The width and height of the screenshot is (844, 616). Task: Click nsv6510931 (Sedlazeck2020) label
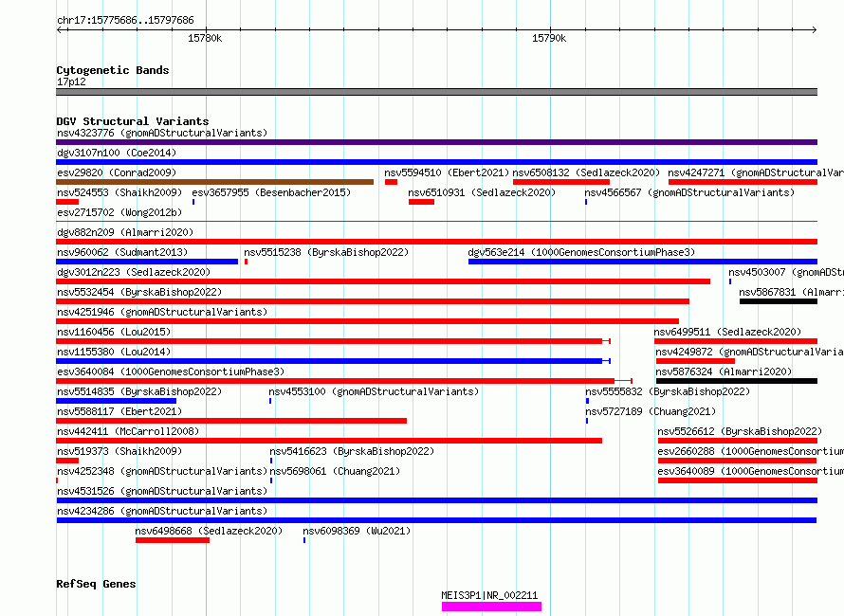tap(482, 192)
